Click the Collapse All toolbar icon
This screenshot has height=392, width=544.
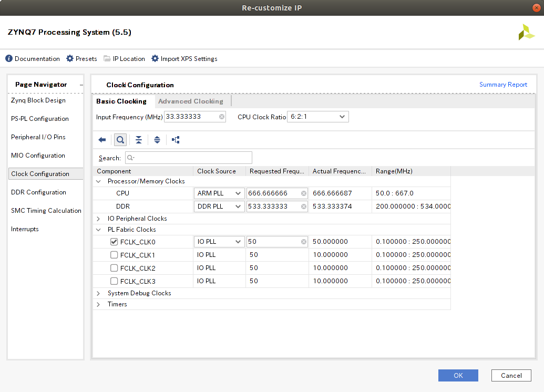click(139, 140)
